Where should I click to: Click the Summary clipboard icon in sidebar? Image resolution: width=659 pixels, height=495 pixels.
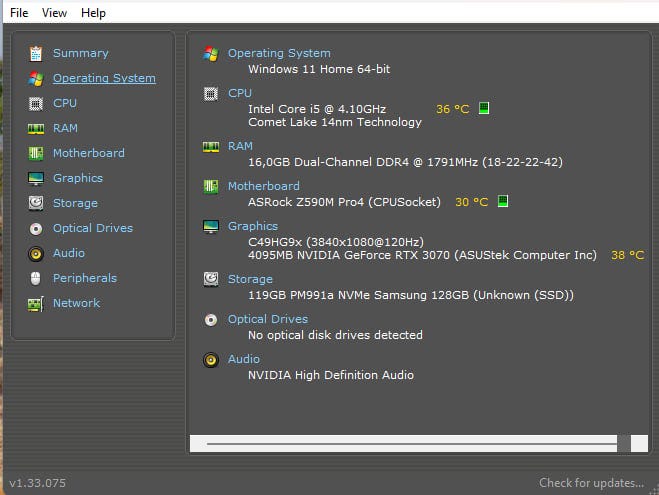36,53
